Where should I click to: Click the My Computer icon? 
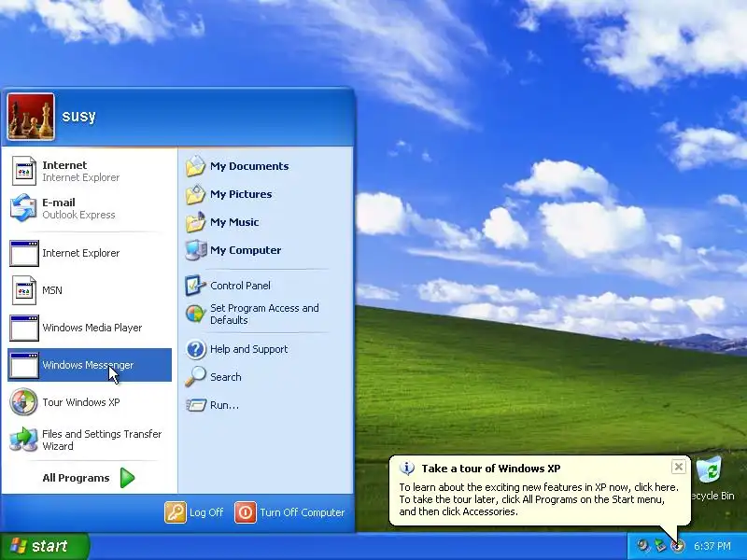click(x=195, y=250)
